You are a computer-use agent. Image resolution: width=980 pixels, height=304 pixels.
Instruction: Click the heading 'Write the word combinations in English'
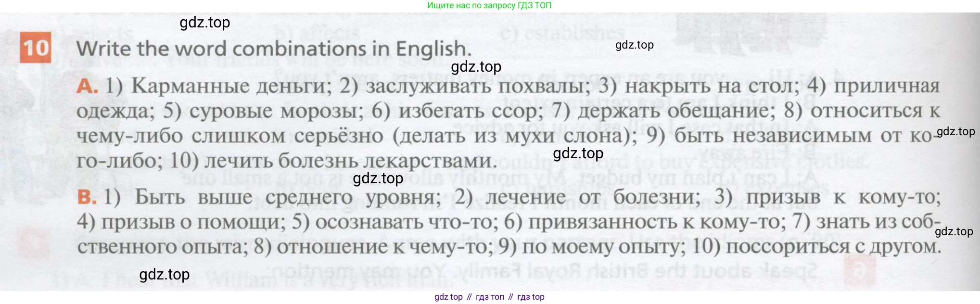273,49
